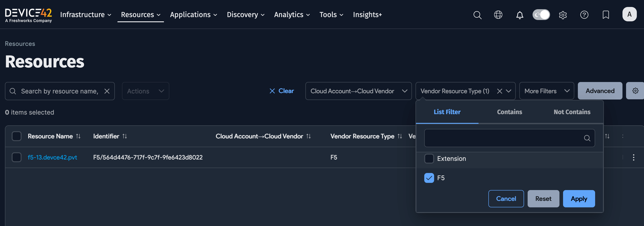Open the Actions dropdown
644x226 pixels.
145,91
